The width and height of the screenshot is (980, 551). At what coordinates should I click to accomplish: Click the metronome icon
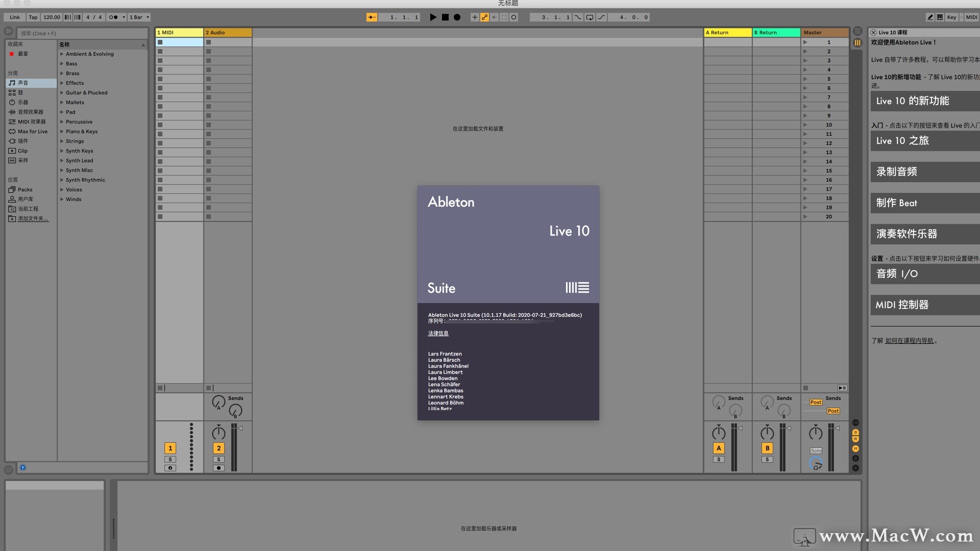[x=113, y=17]
